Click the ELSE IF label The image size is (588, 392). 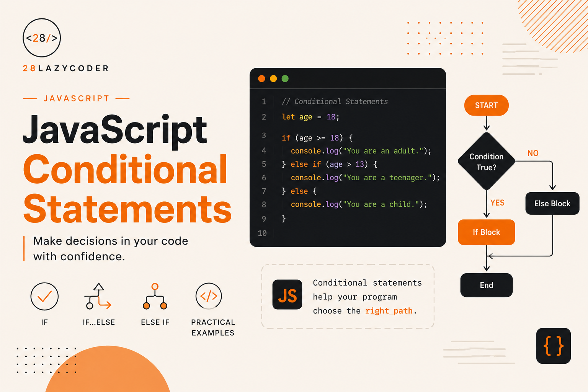click(x=155, y=322)
